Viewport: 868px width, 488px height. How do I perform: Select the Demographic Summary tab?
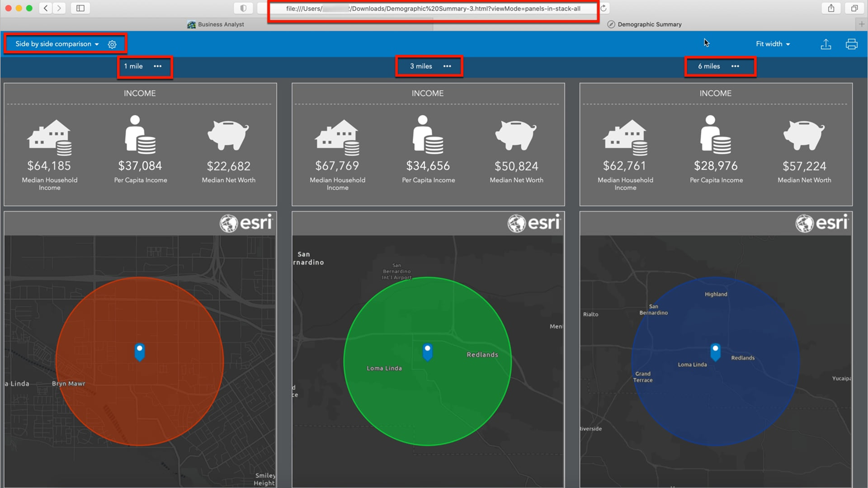click(x=648, y=24)
